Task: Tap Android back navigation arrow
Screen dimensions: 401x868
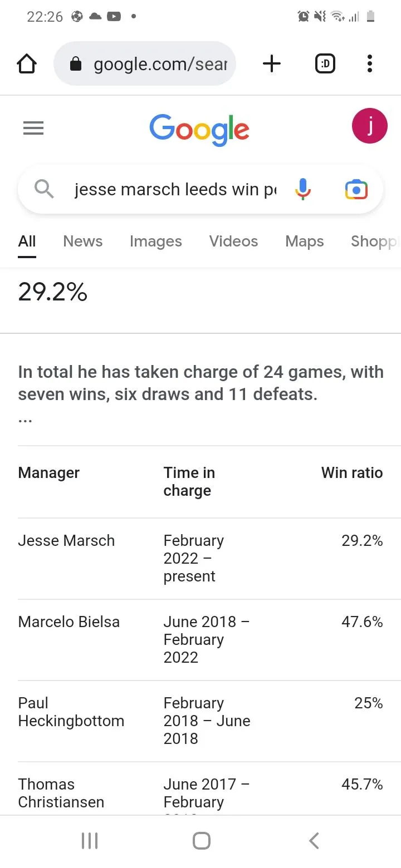Action: click(314, 841)
